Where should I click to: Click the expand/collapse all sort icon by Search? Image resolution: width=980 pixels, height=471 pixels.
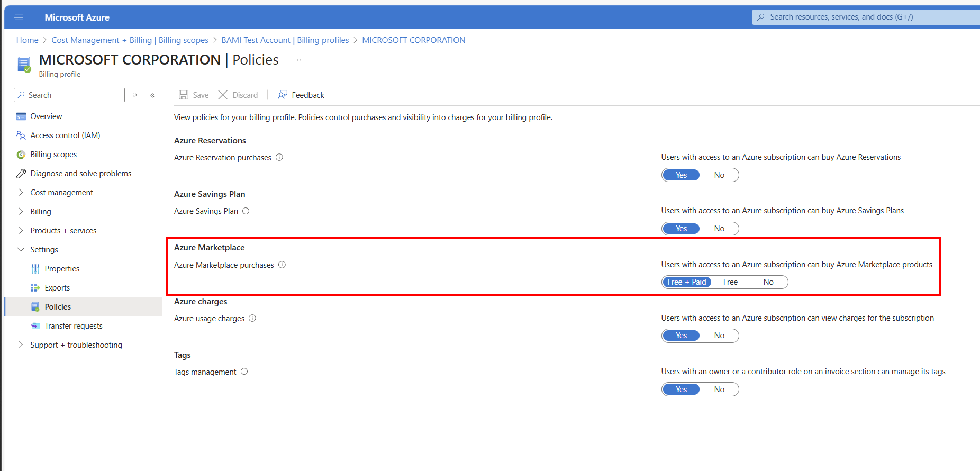coord(135,95)
